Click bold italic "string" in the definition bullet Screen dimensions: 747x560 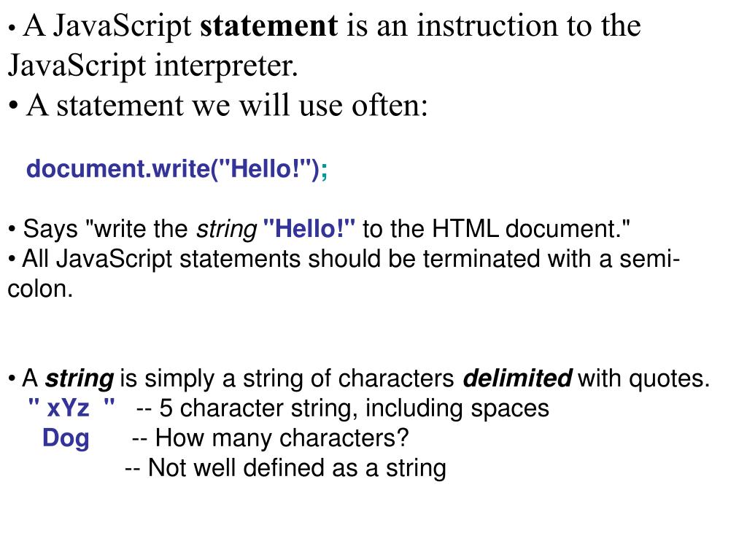click(x=79, y=379)
